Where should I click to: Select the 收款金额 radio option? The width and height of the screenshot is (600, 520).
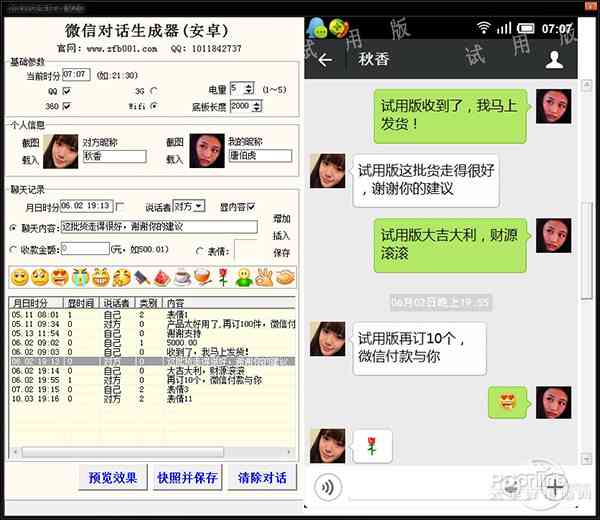click(x=13, y=250)
